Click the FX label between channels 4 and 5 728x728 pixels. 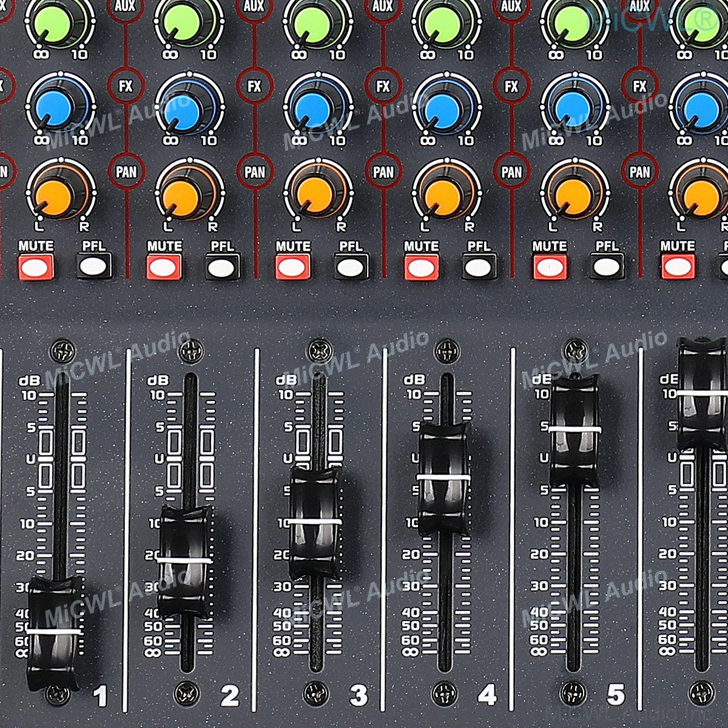(x=511, y=86)
